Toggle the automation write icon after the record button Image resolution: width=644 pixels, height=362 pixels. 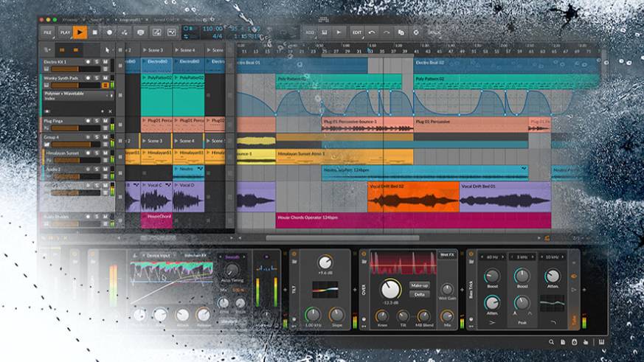125,32
